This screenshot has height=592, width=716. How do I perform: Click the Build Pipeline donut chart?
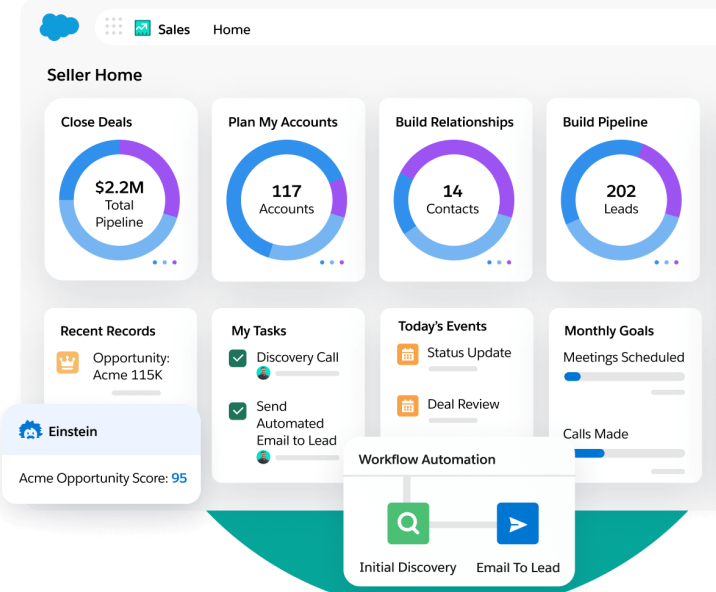pyautogui.click(x=621, y=200)
